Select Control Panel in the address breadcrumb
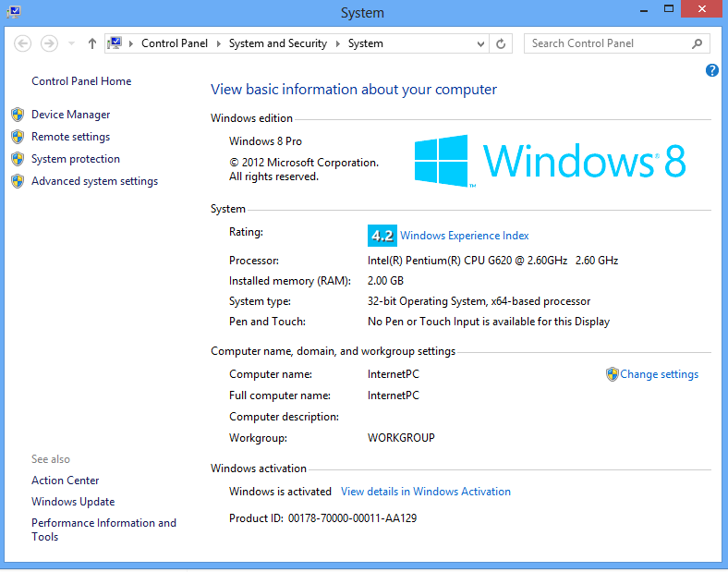Screen dimensions: 728x572 click(175, 43)
